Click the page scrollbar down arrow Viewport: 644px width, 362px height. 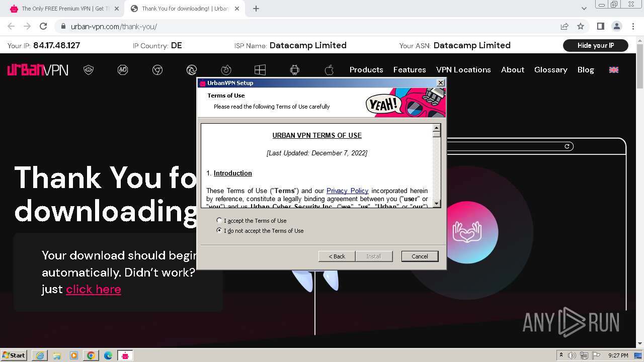pyautogui.click(x=640, y=344)
